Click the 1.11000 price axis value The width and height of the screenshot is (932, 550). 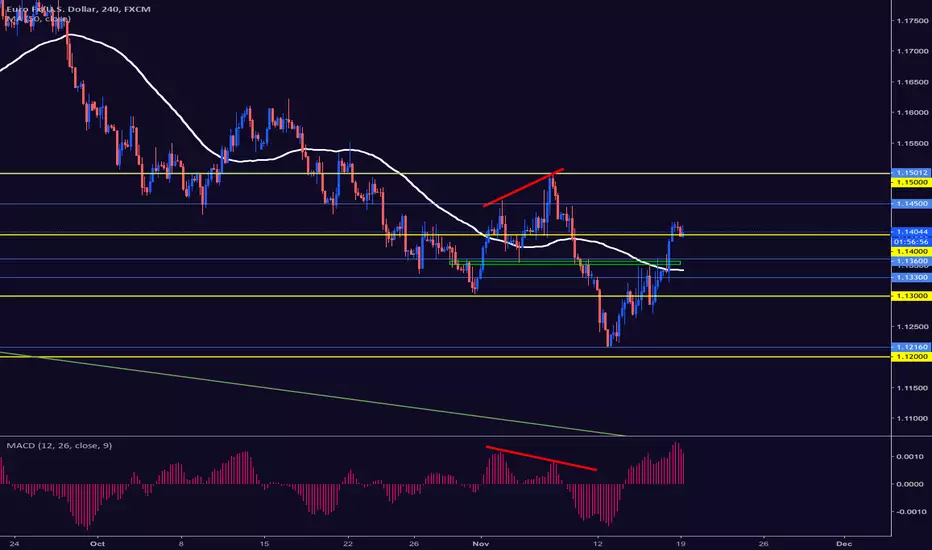tap(912, 419)
